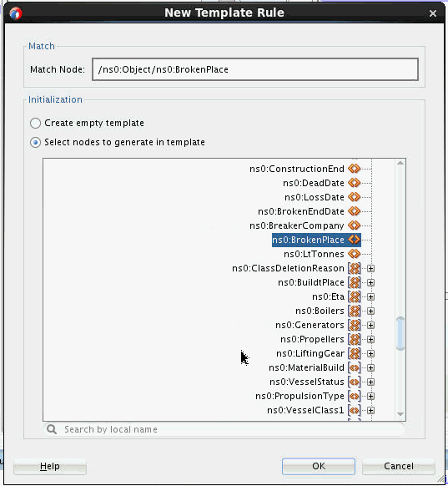Screen dimensions: 448x486
Task: Click the OK button
Action: tap(319, 466)
